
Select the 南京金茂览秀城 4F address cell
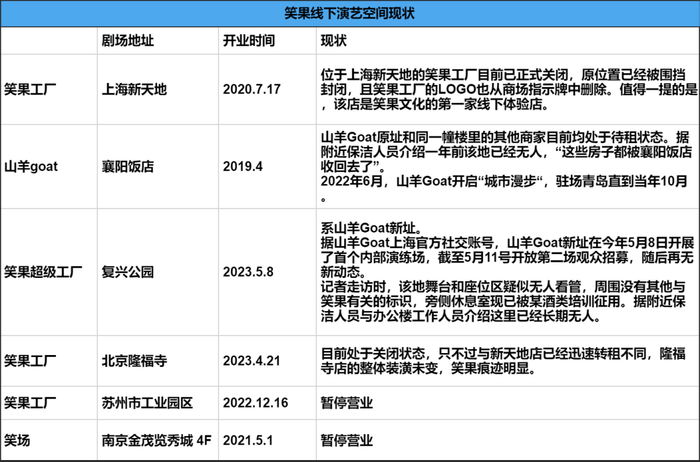157,441
